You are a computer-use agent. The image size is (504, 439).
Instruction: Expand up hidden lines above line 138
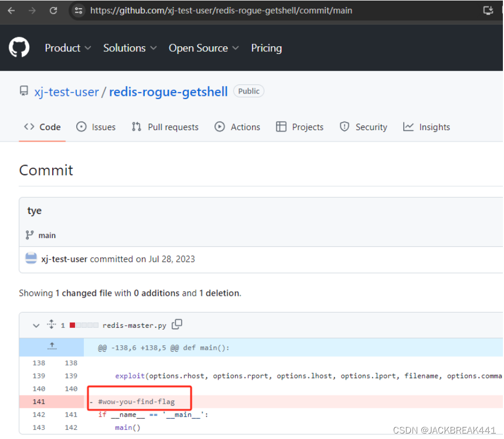pyautogui.click(x=52, y=347)
